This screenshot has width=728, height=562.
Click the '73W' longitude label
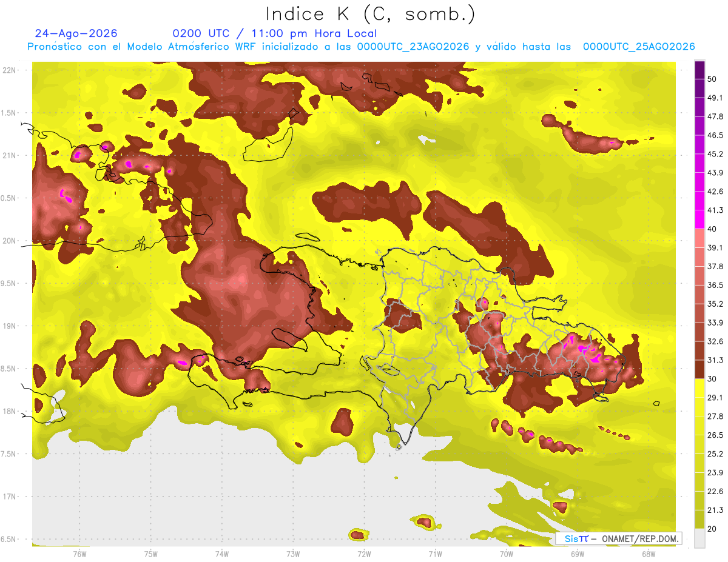[x=293, y=554]
